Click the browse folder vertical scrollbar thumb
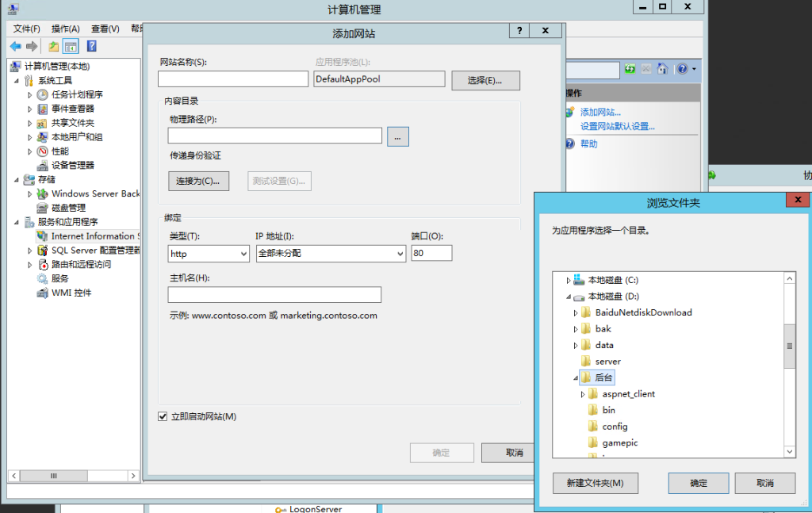Viewport: 812px width, 513px height. (789, 346)
